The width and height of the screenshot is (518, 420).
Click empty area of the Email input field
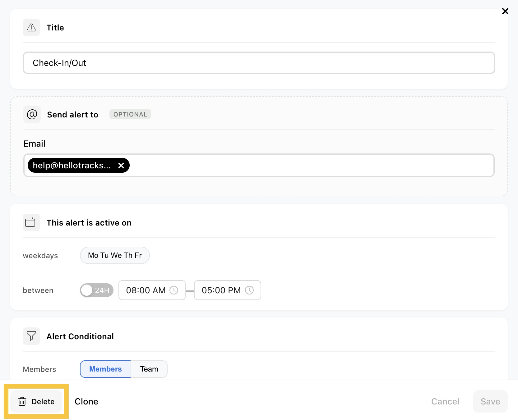point(311,166)
